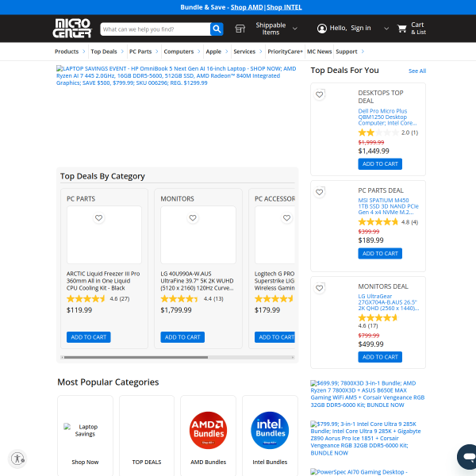Expand the Computers menu chevron
The image size is (476, 476).
[199, 52]
